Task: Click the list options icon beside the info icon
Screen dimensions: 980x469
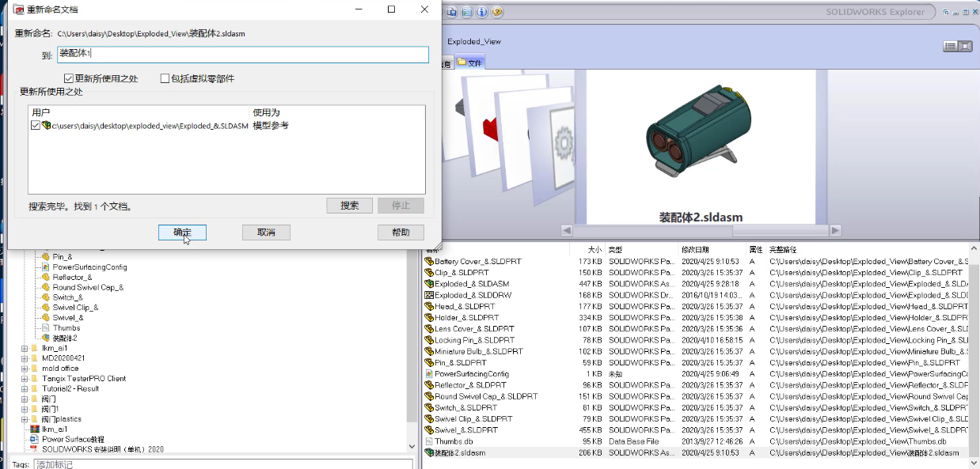Action: tap(467, 12)
